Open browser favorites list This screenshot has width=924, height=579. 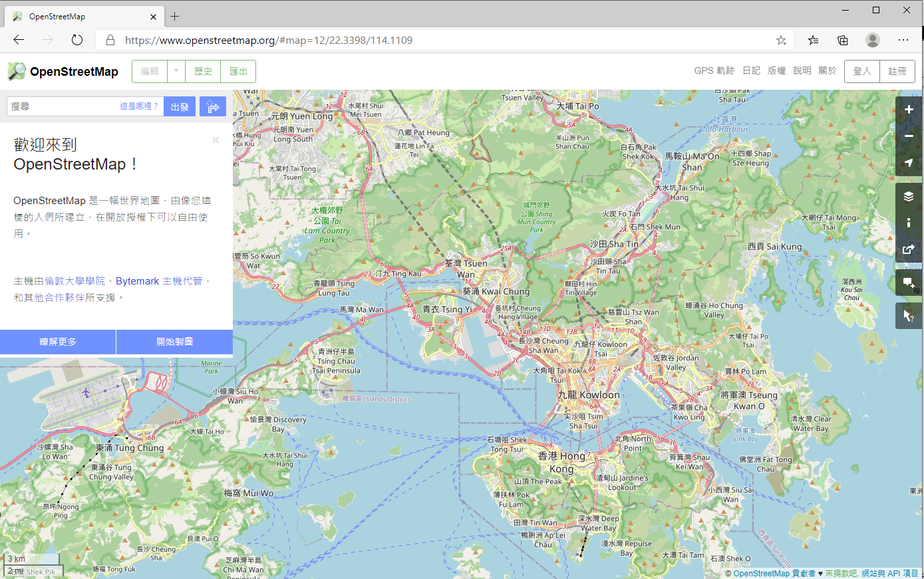point(813,40)
